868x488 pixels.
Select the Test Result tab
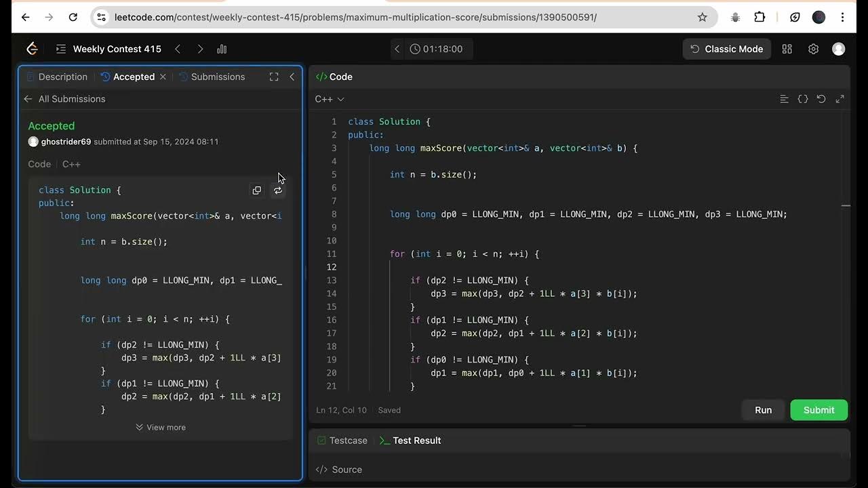[x=410, y=441]
